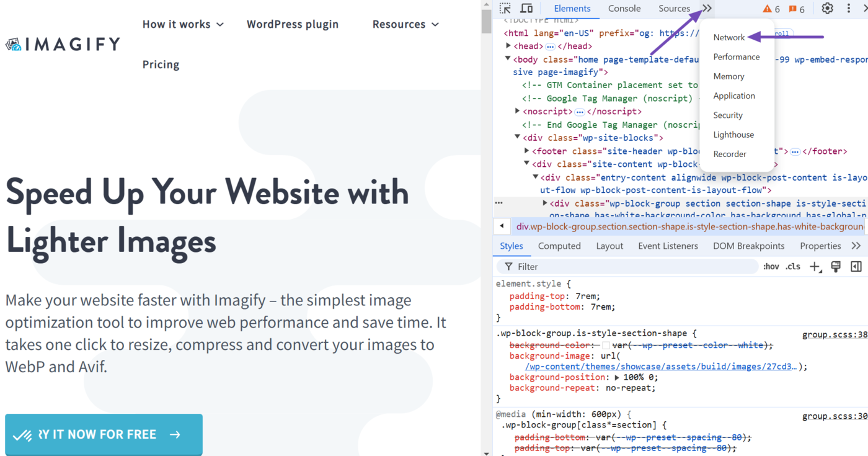
Task: Open the warnings counter showing 6
Action: coord(771,9)
